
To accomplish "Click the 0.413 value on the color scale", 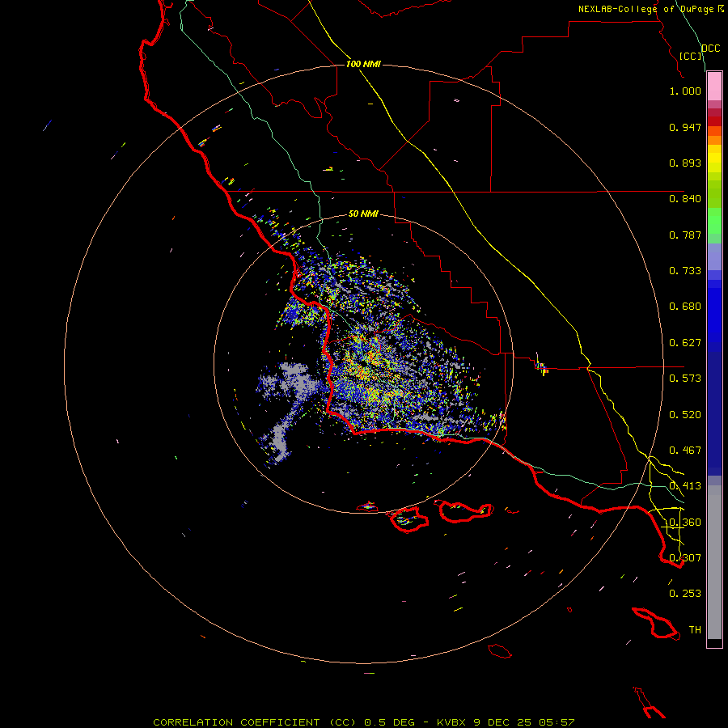I will (x=685, y=486).
